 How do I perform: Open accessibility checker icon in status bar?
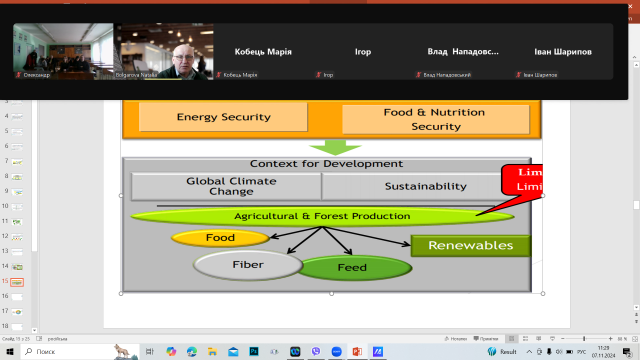(39, 339)
